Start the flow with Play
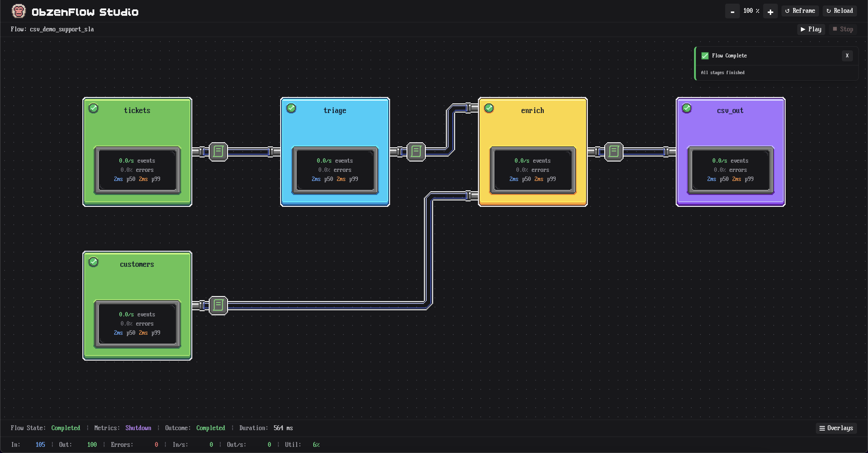 click(811, 29)
